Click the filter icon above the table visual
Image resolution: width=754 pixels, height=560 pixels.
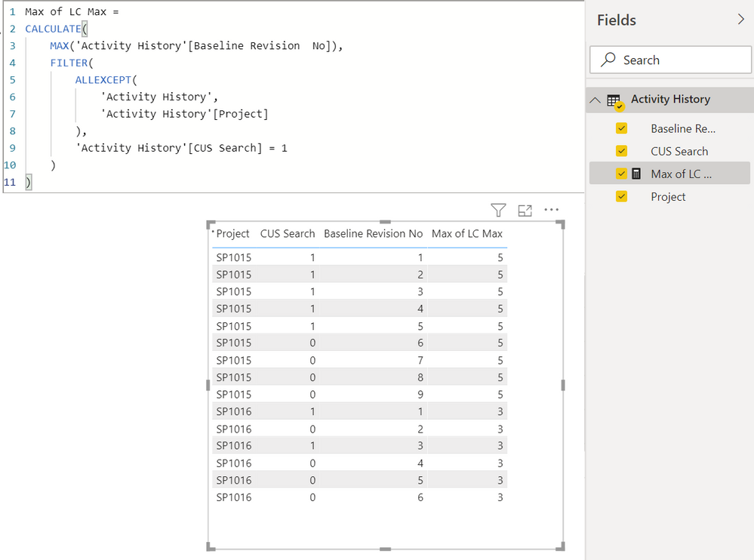click(x=498, y=210)
